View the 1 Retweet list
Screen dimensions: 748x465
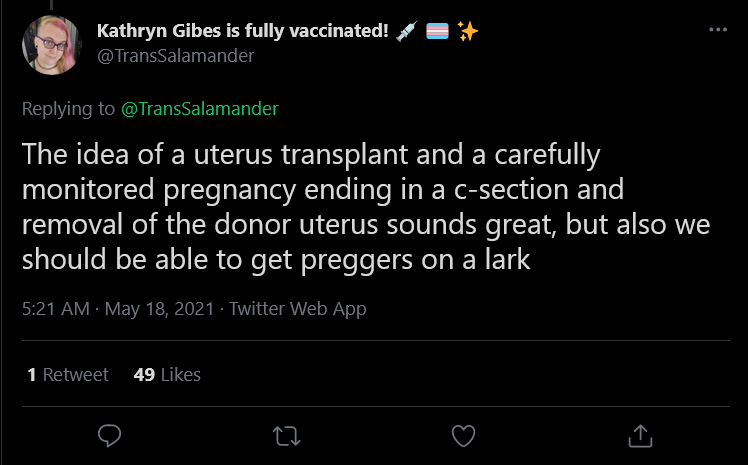tap(68, 374)
